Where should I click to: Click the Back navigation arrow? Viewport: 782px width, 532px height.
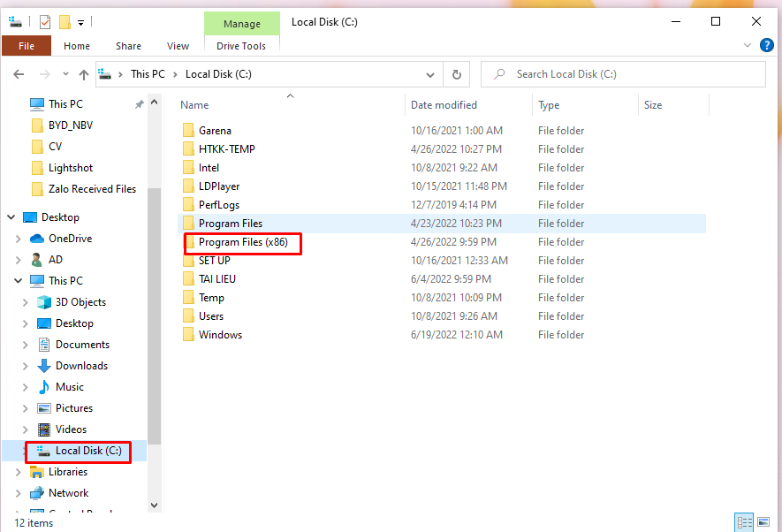pos(19,74)
